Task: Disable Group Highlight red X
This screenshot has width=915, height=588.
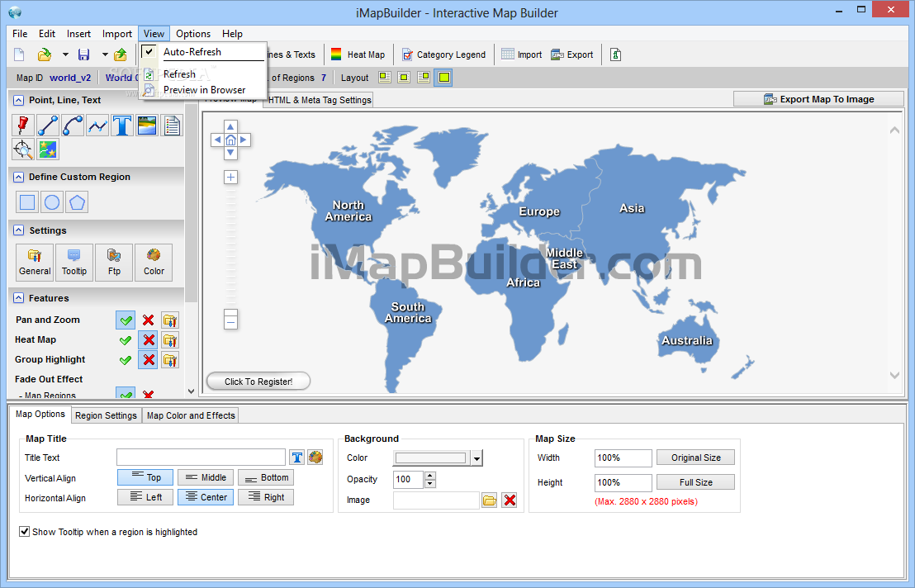Action: click(148, 360)
